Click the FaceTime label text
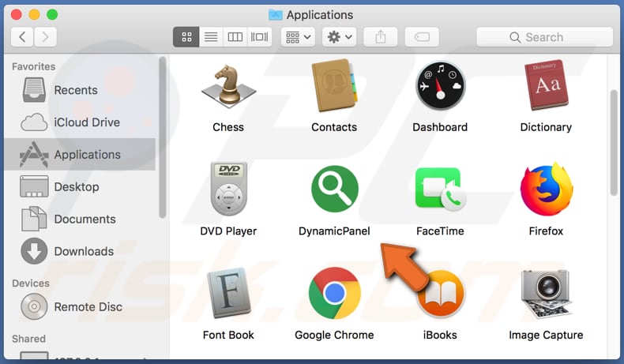 440,231
